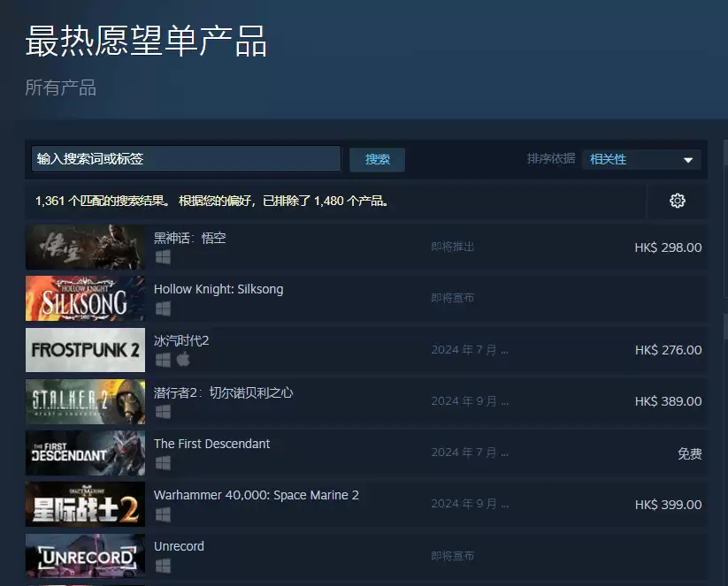Click Windows icon under Unrecord
The image size is (728, 586).
[163, 566]
